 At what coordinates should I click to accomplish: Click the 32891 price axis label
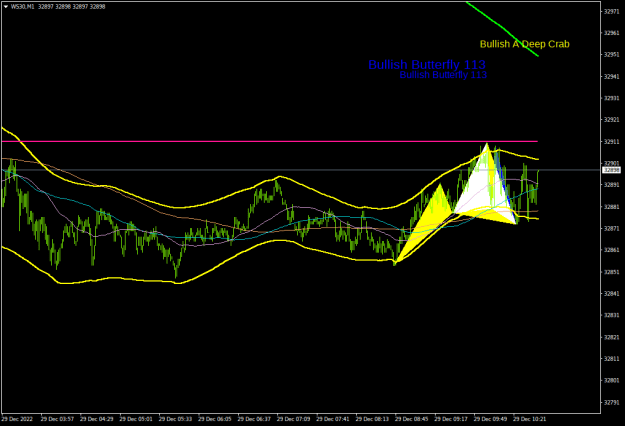611,185
